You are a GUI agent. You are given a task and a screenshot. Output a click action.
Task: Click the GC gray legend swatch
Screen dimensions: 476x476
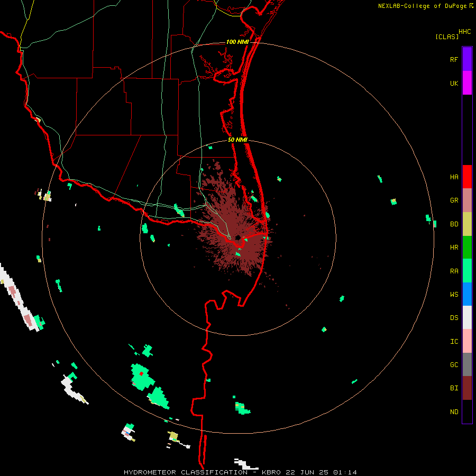[x=467, y=364]
